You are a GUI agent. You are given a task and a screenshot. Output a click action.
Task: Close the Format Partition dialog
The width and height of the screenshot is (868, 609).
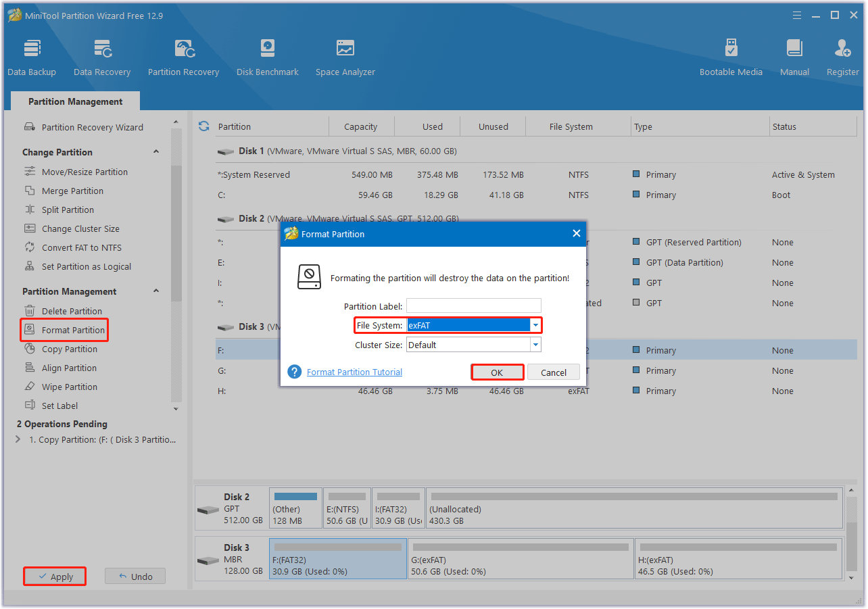click(577, 233)
